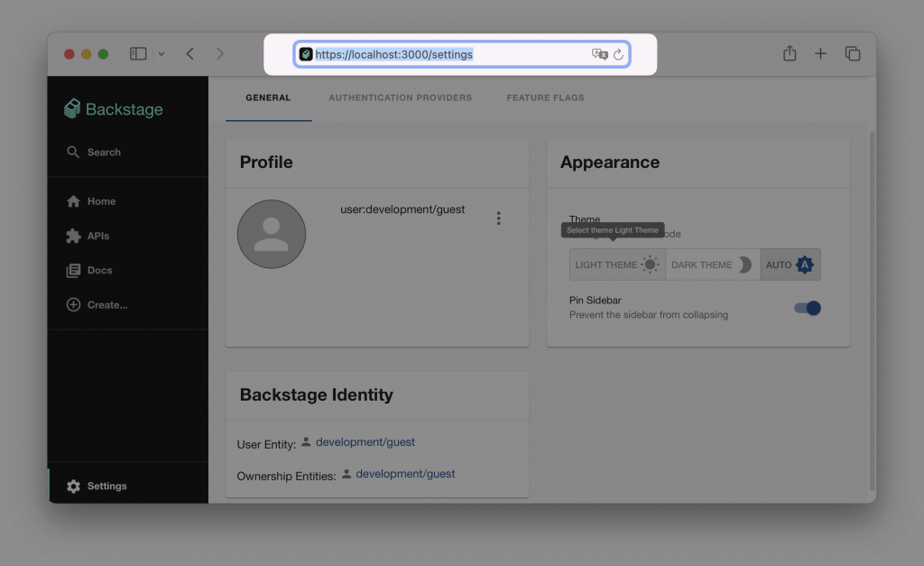Click the profile avatar image
Viewport: 924px width, 566px height.
point(271,234)
